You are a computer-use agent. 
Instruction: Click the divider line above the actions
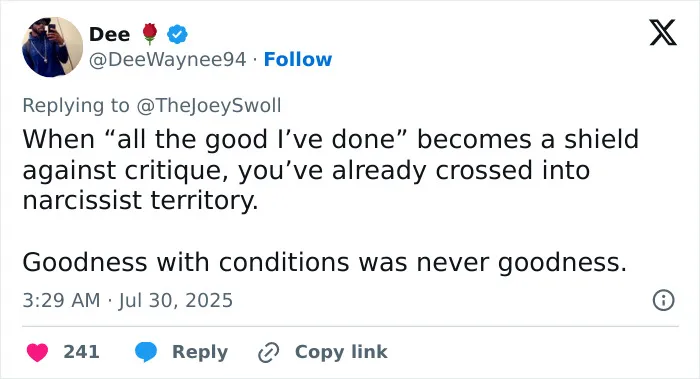click(350, 326)
